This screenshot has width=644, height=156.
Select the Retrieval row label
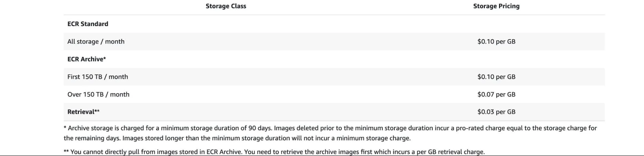click(x=83, y=112)
